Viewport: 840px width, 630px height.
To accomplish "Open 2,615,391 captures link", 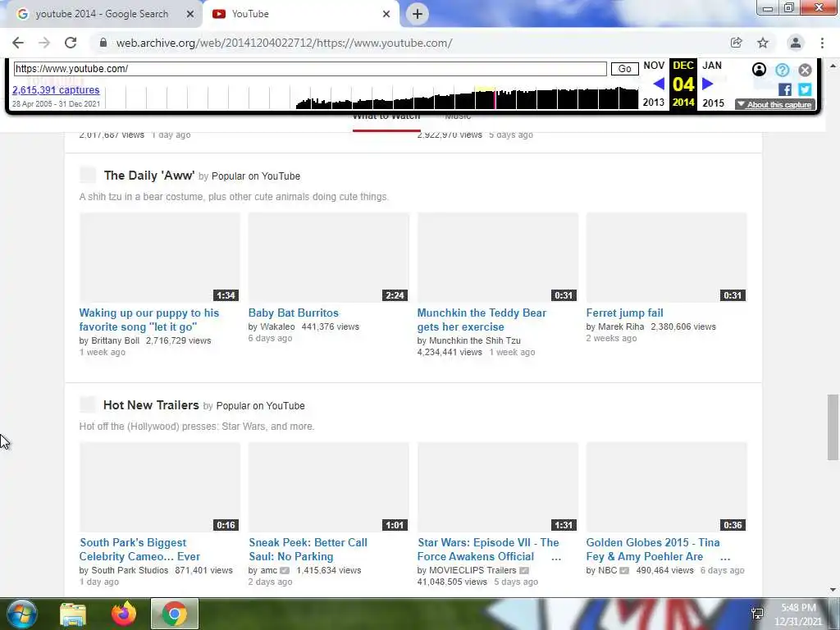I will coord(56,90).
